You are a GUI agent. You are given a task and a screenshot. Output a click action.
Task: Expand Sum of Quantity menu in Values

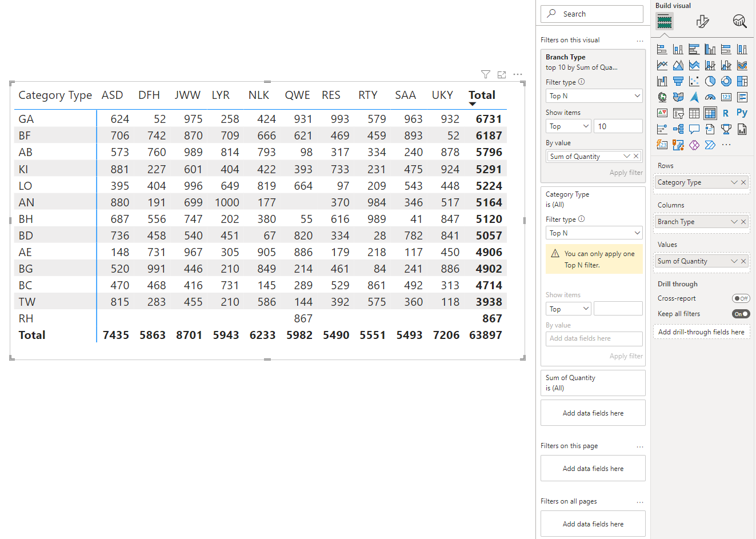pos(734,261)
